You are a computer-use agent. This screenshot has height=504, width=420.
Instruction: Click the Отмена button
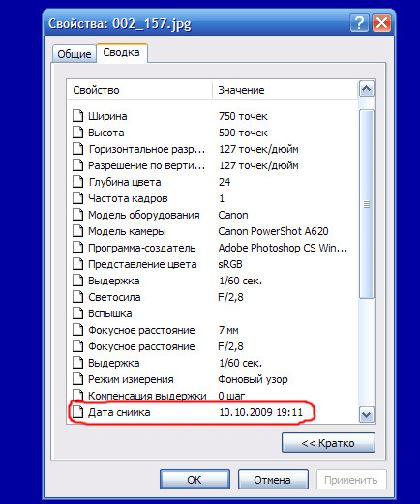tap(273, 480)
